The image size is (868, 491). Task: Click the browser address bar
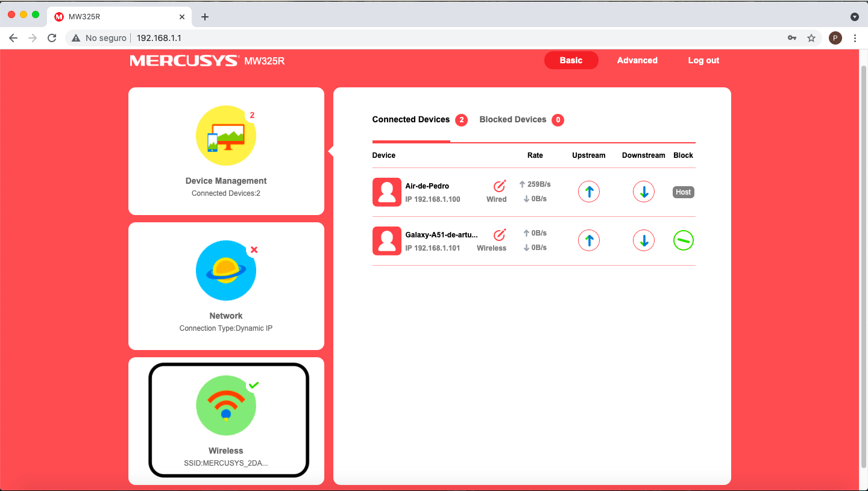pyautogui.click(x=422, y=38)
